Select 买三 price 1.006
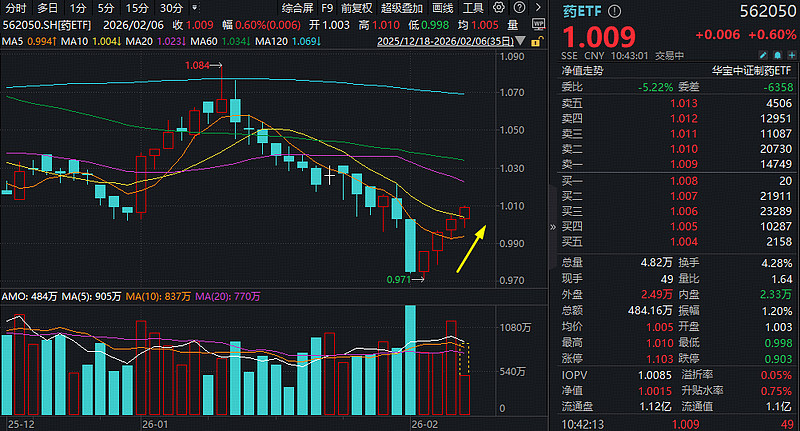Screen dimensions: 800x431 (684, 211)
